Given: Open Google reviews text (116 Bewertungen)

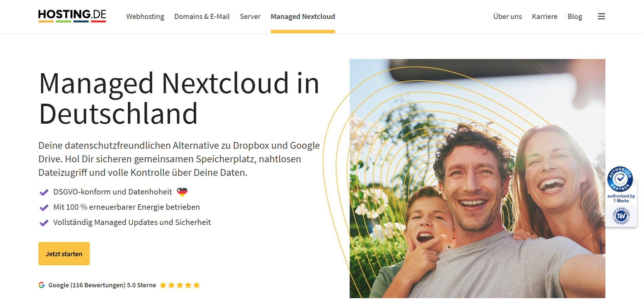Looking at the screenshot, I should tap(102, 285).
